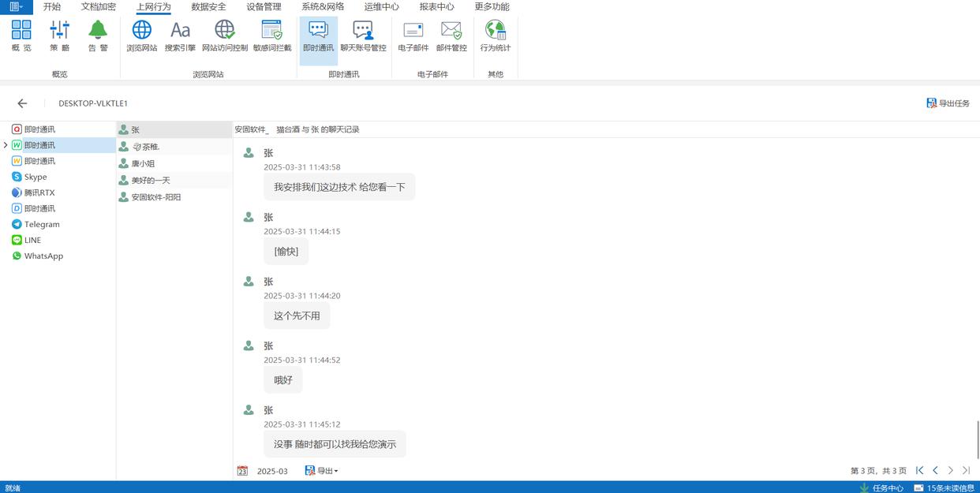This screenshot has width=980, height=493.
Task: Click the 邮件管控 envelope icon
Action: coord(451,36)
